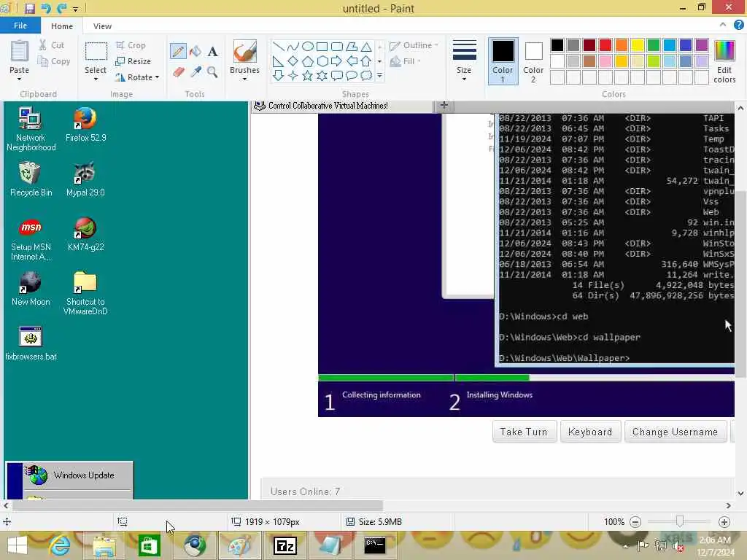This screenshot has width=747, height=560.
Task: Click the Save icon in quick access toolbar
Action: tap(29, 8)
